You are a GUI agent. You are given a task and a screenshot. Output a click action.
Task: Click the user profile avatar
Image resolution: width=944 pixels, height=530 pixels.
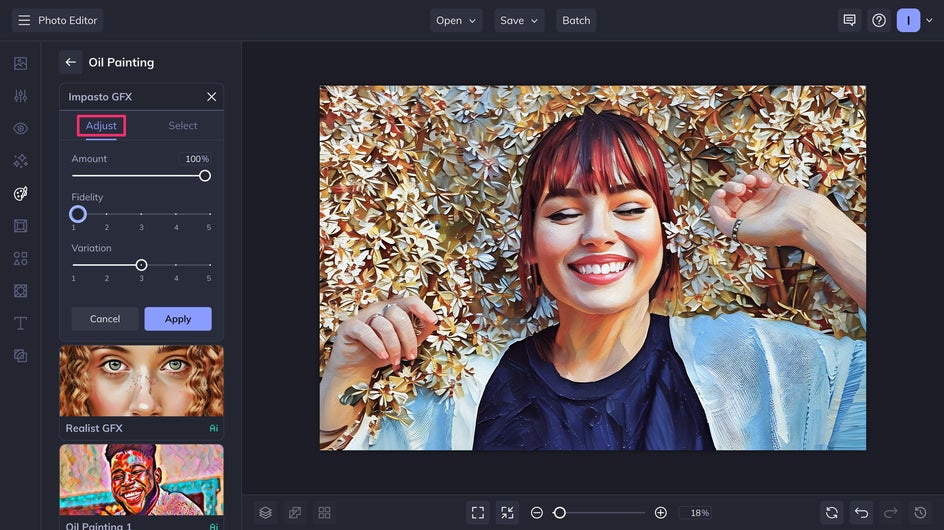[x=908, y=20]
